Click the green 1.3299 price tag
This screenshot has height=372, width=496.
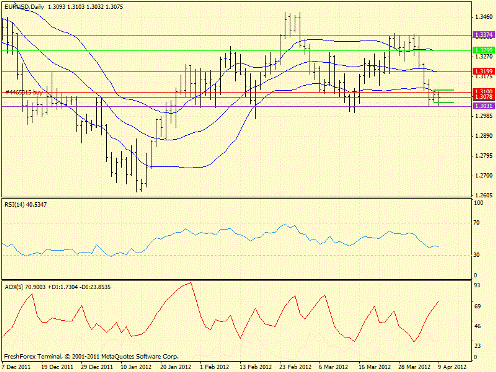point(484,50)
